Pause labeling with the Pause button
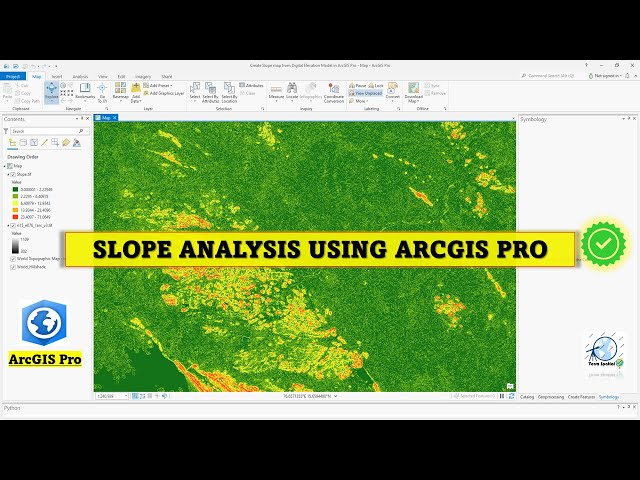 point(358,85)
